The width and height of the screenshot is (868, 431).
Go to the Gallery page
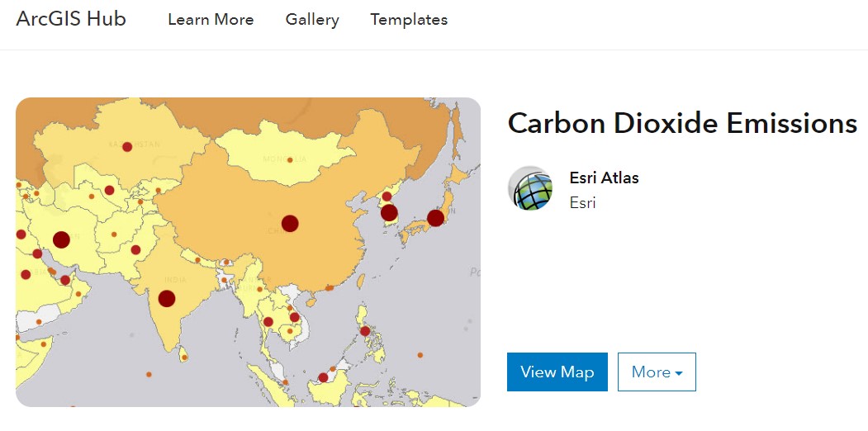point(312,20)
